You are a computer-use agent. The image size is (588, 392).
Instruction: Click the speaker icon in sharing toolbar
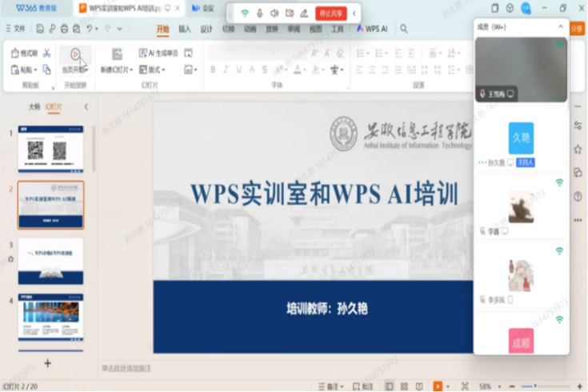click(x=274, y=14)
